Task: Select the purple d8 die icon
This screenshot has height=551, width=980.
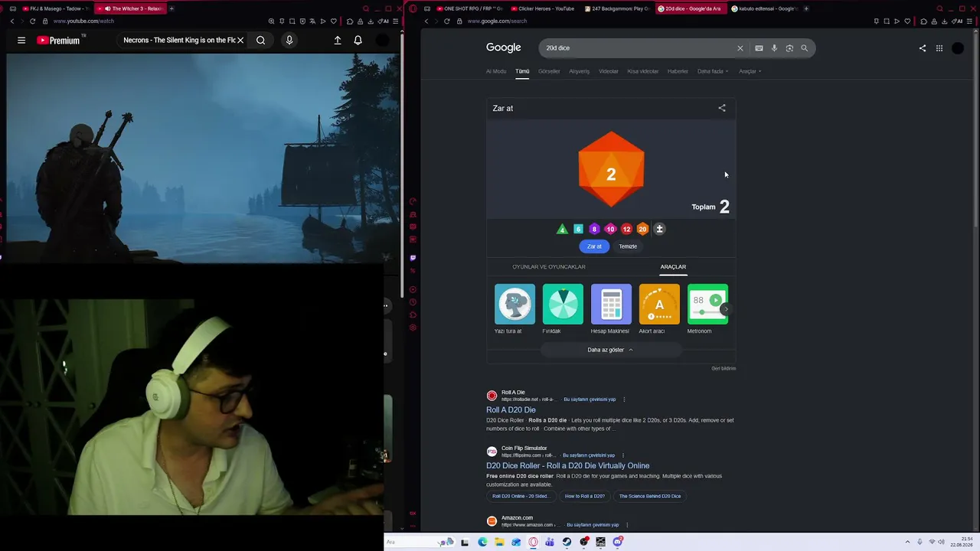Action: [x=594, y=229]
